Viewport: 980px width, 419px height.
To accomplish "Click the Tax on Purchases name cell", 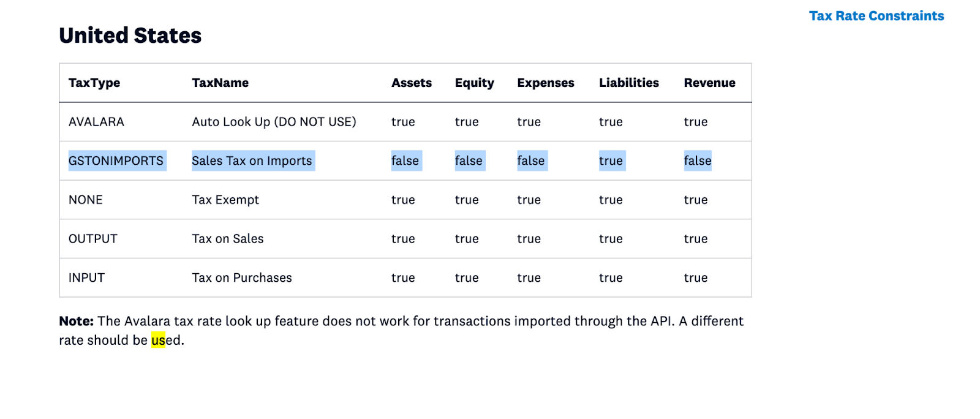I will pos(242,278).
